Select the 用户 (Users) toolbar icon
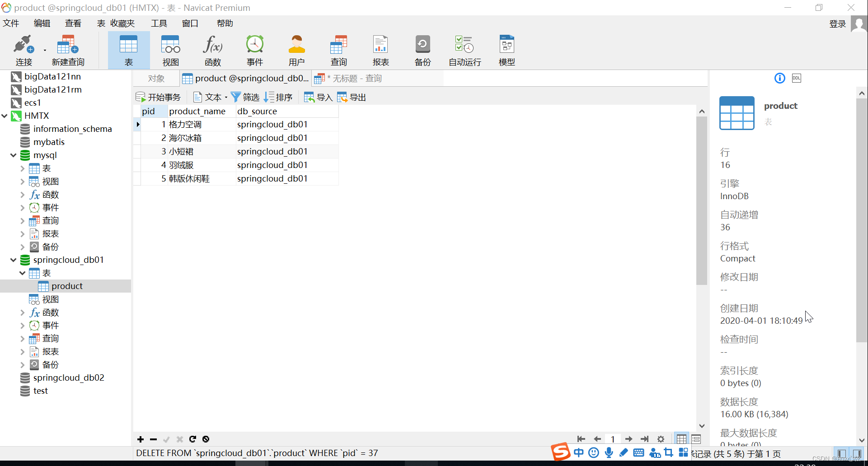Screen dimensions: 868x466 click(296, 50)
